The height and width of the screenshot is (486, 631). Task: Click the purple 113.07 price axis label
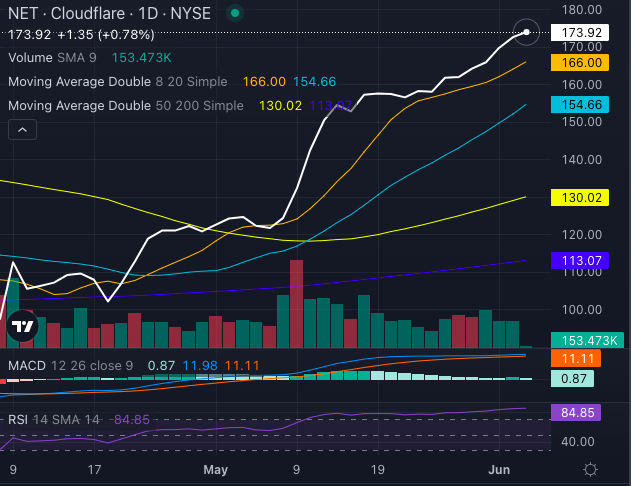[x=579, y=261]
